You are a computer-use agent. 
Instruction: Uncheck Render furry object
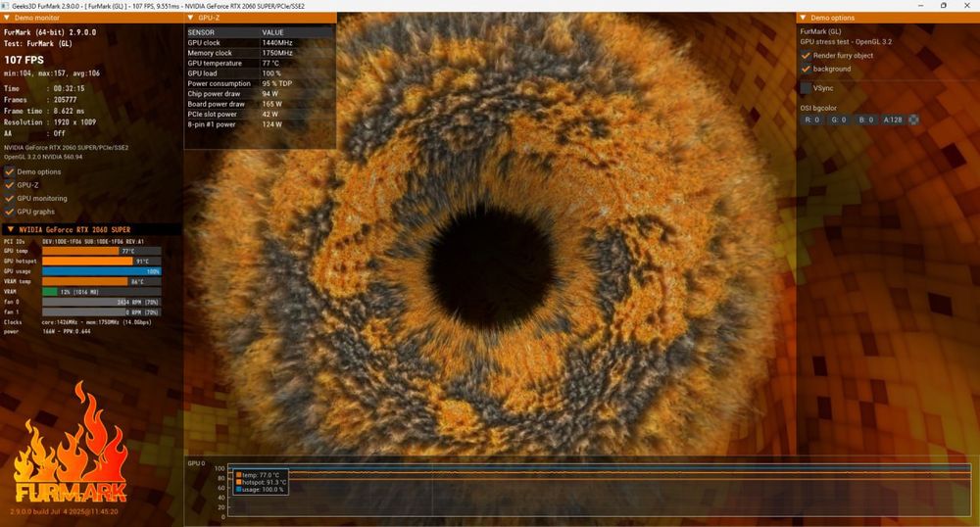point(806,56)
